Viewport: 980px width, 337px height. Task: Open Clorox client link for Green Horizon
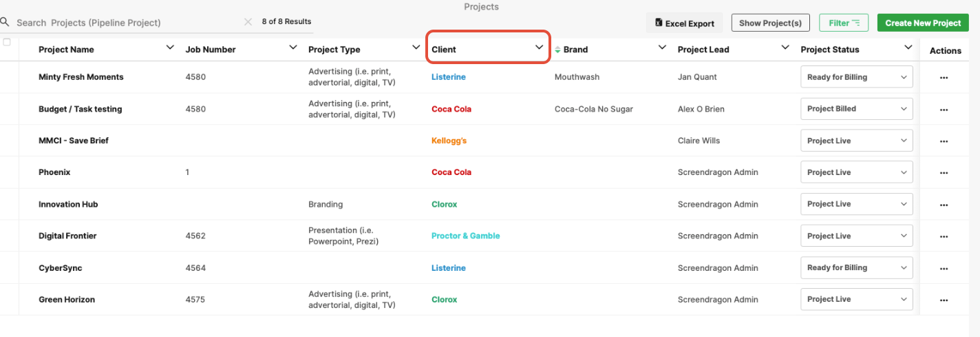445,300
